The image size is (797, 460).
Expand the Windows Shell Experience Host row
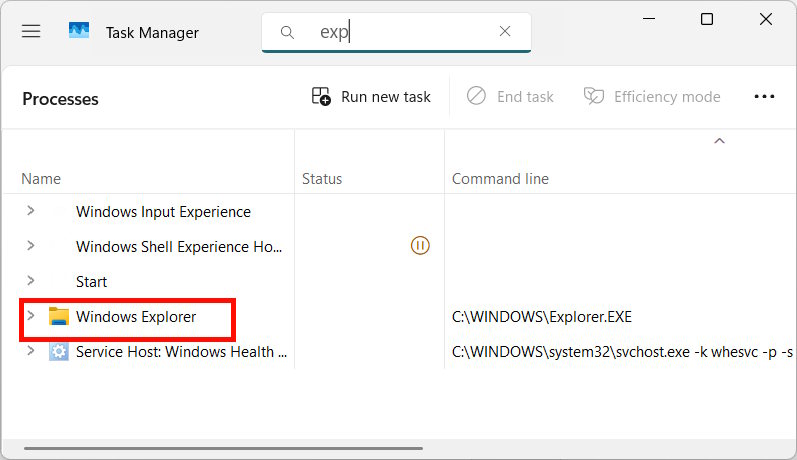[x=30, y=246]
